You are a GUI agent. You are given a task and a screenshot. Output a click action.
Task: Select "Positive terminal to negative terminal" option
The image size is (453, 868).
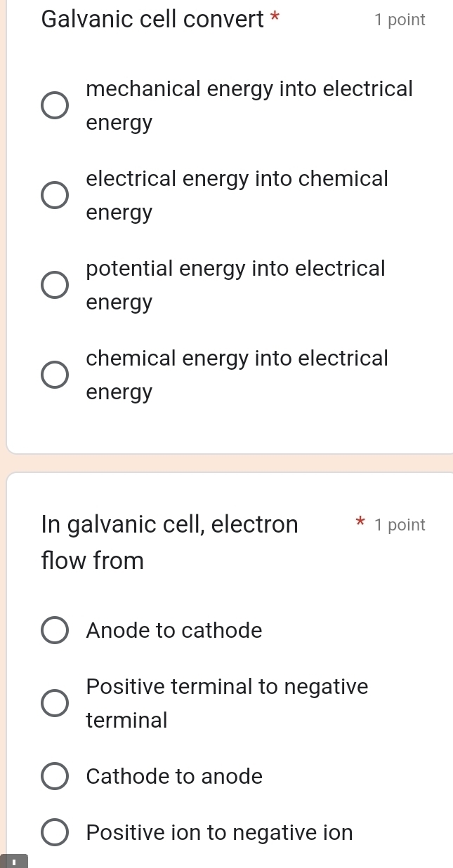(55, 702)
